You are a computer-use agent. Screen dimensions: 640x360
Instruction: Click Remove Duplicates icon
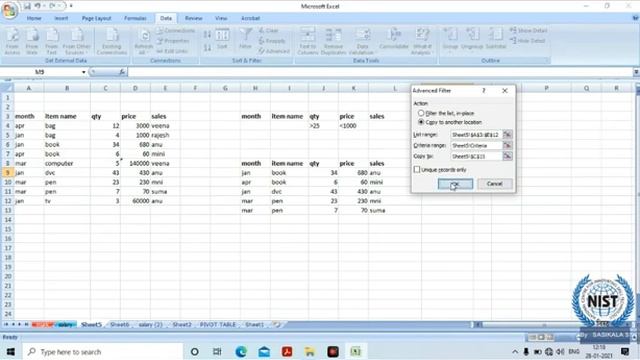333,41
